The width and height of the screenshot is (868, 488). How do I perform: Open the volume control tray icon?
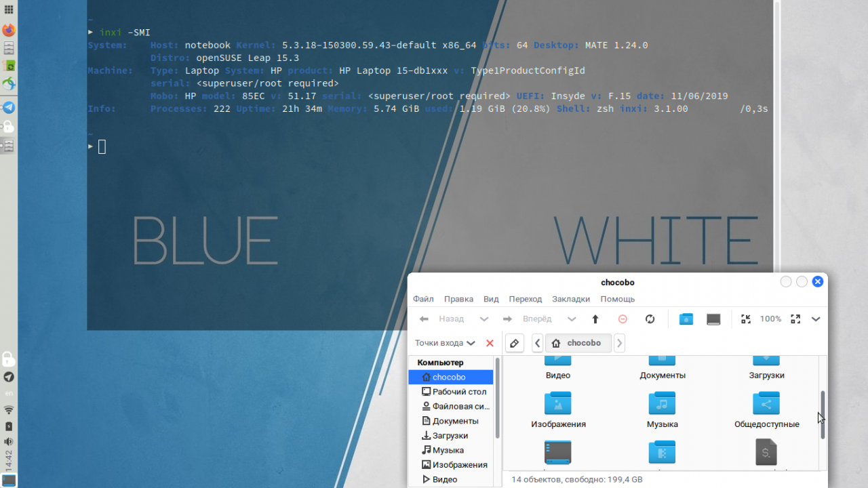[x=9, y=442]
